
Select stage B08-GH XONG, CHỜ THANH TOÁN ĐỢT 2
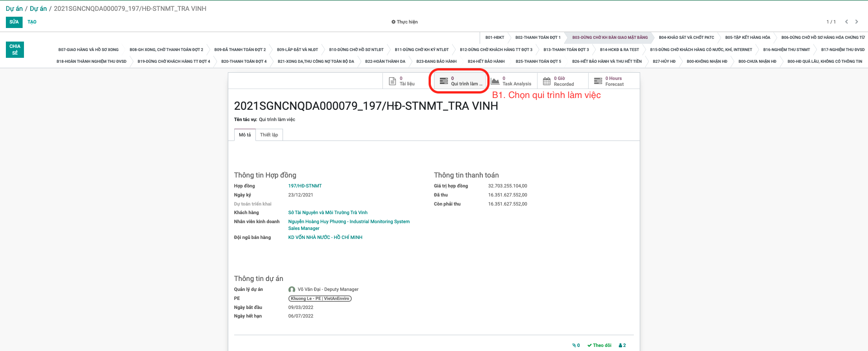(x=166, y=50)
